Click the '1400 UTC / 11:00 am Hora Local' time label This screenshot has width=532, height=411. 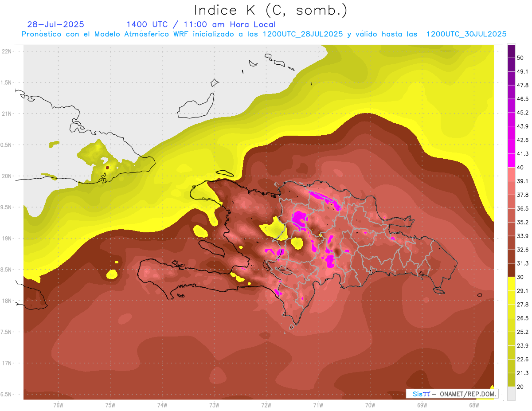201,24
